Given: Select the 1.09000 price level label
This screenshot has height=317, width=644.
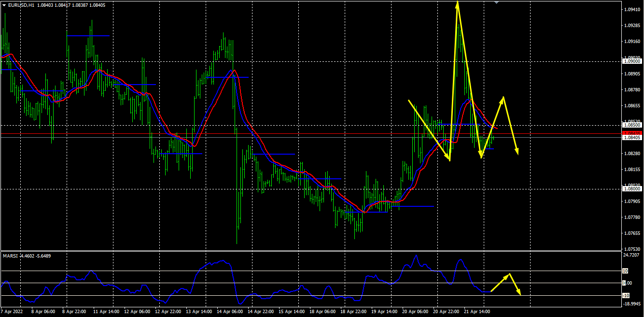Looking at the screenshot, I should coord(631,61).
